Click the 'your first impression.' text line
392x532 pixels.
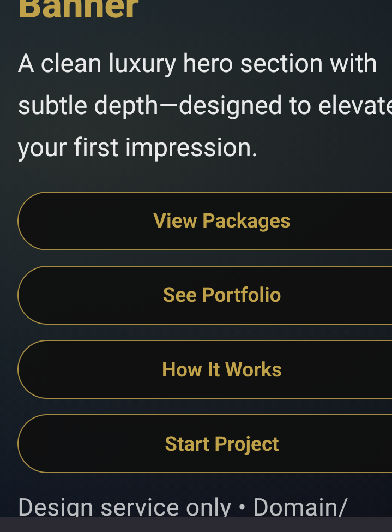coord(137,147)
